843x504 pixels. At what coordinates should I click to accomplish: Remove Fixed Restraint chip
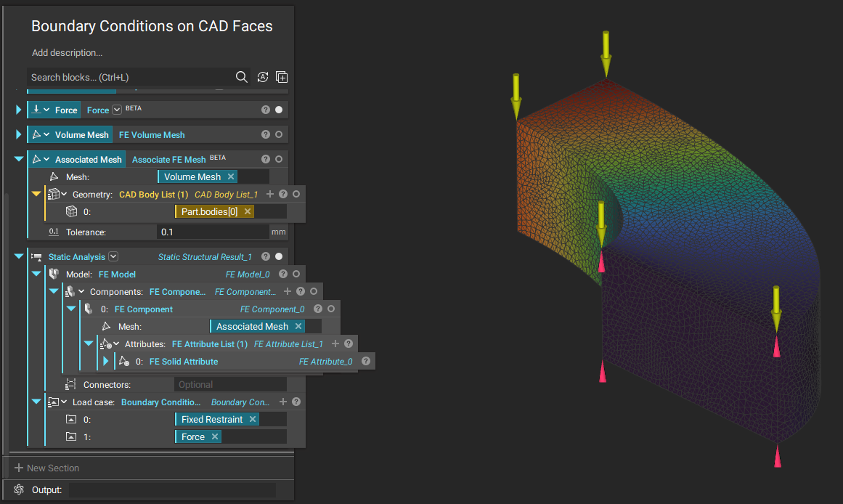253,419
